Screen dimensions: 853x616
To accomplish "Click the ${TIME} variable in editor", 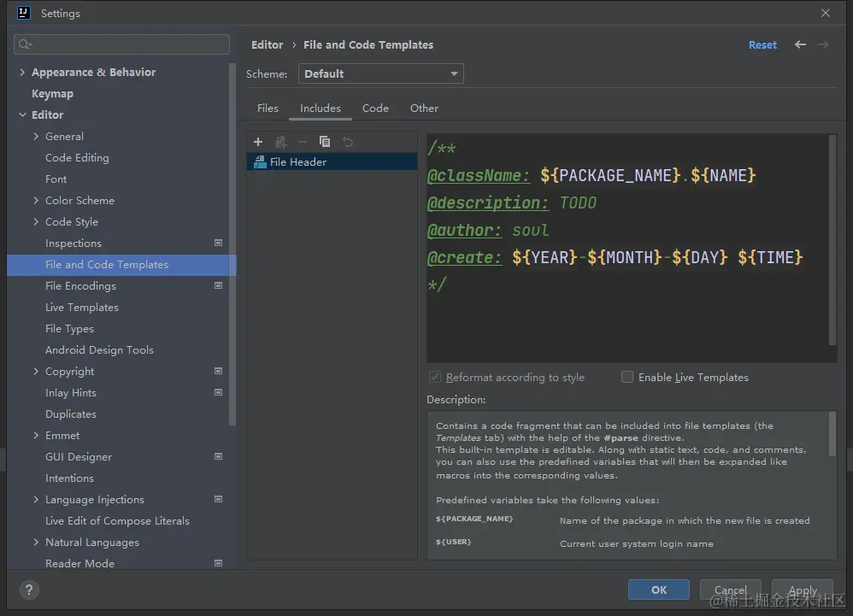I will coord(770,257).
